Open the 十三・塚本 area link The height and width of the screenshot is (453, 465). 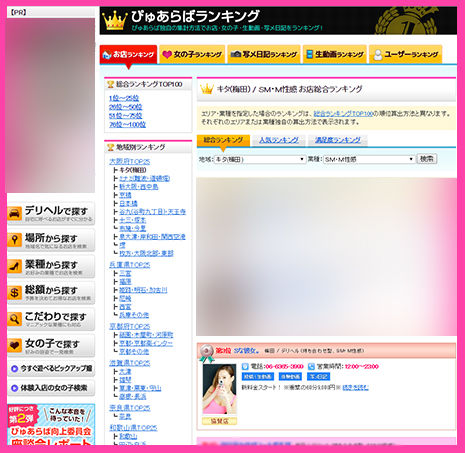[133, 220]
